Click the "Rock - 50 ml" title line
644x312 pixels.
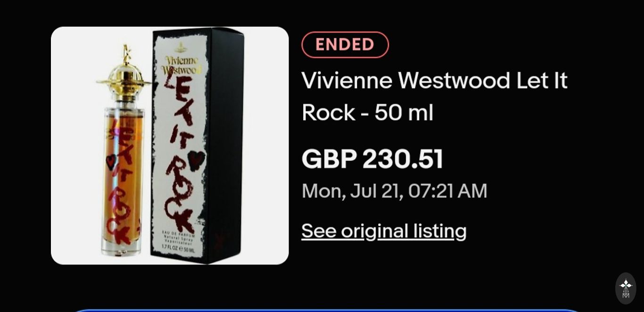367,112
